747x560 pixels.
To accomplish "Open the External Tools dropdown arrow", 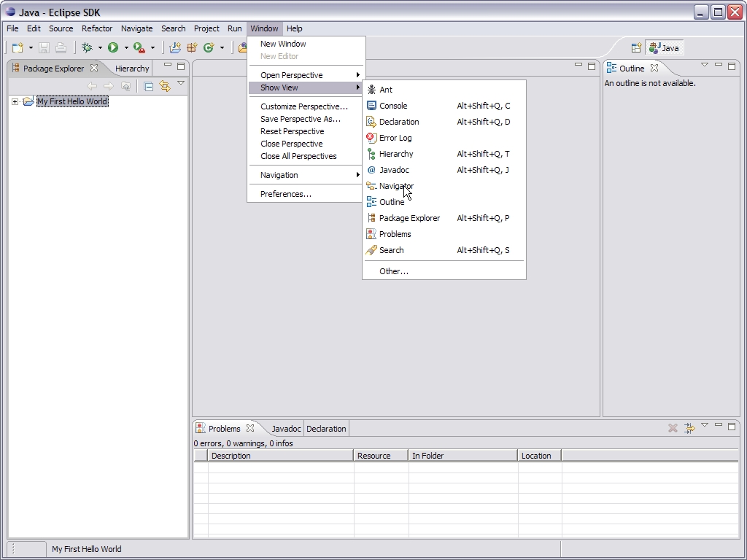I will [152, 47].
